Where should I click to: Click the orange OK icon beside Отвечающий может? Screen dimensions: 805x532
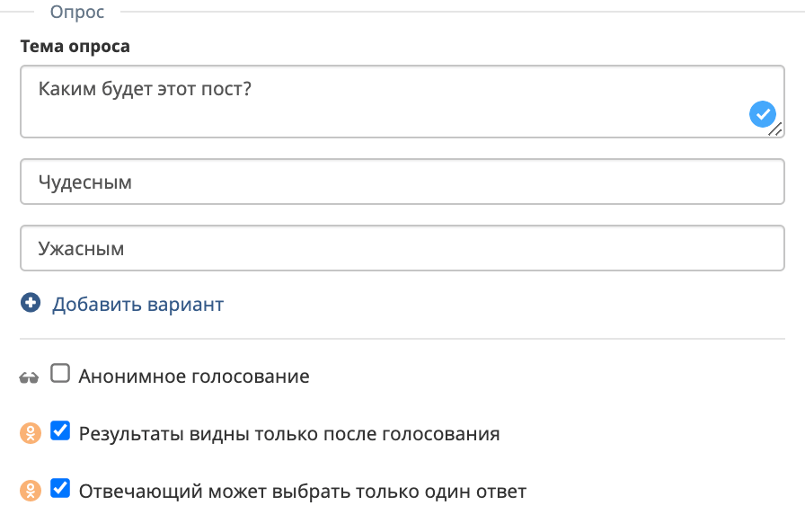pyautogui.click(x=30, y=490)
